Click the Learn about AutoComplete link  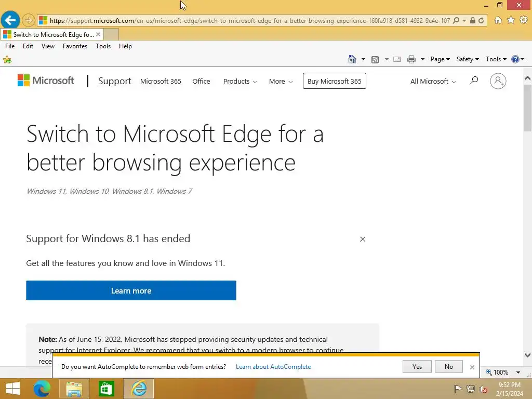(x=273, y=367)
